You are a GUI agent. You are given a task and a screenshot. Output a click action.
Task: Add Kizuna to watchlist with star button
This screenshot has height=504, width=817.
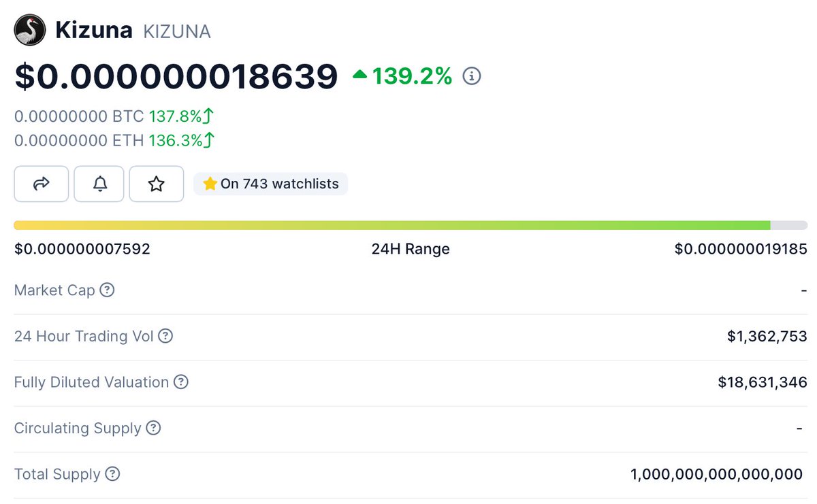(157, 184)
